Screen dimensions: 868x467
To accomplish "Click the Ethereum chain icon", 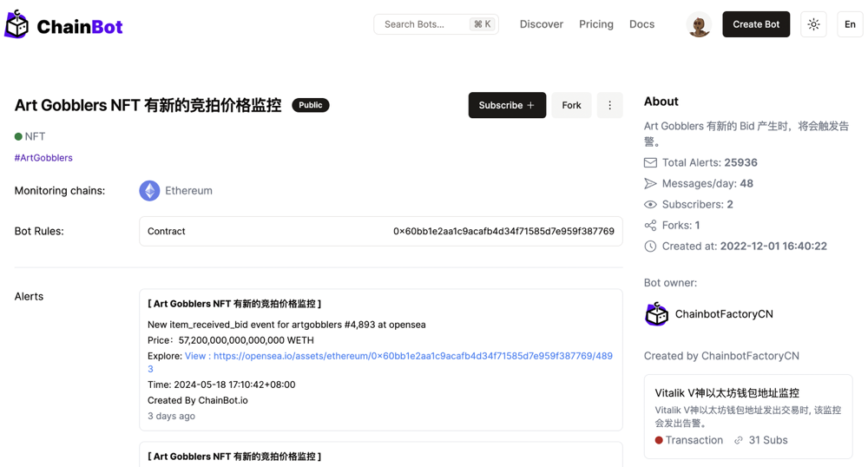I will 149,191.
